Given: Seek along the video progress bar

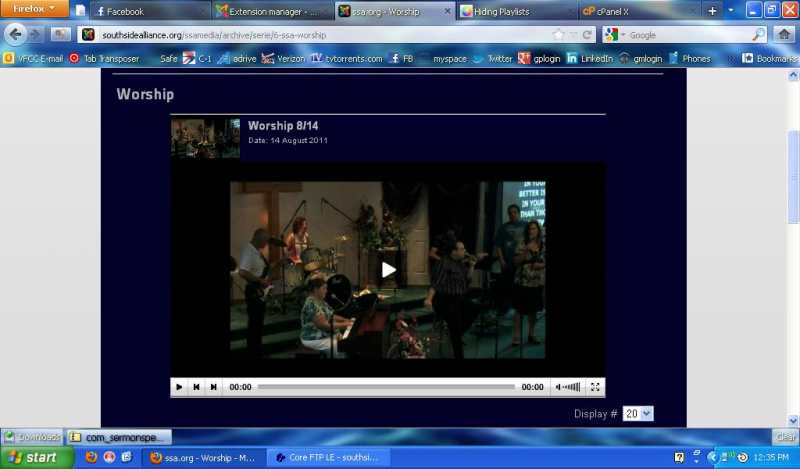Looking at the screenshot, I should [386, 387].
